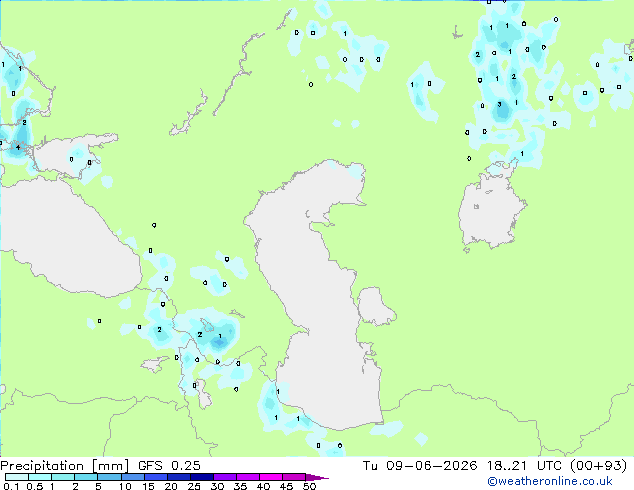Select the dark navy 25–30 mm swatch
This screenshot has width=634, height=490.
202,477
